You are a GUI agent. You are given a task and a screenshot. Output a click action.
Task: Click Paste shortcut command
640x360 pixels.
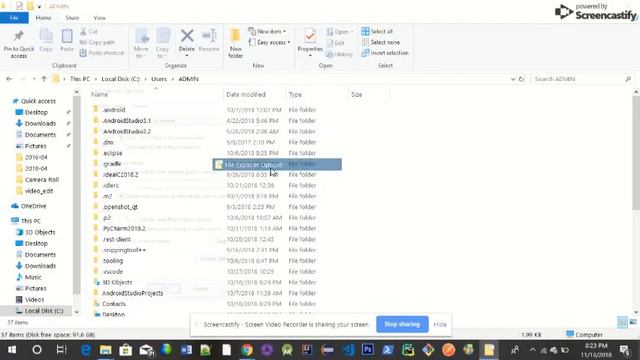[102, 53]
